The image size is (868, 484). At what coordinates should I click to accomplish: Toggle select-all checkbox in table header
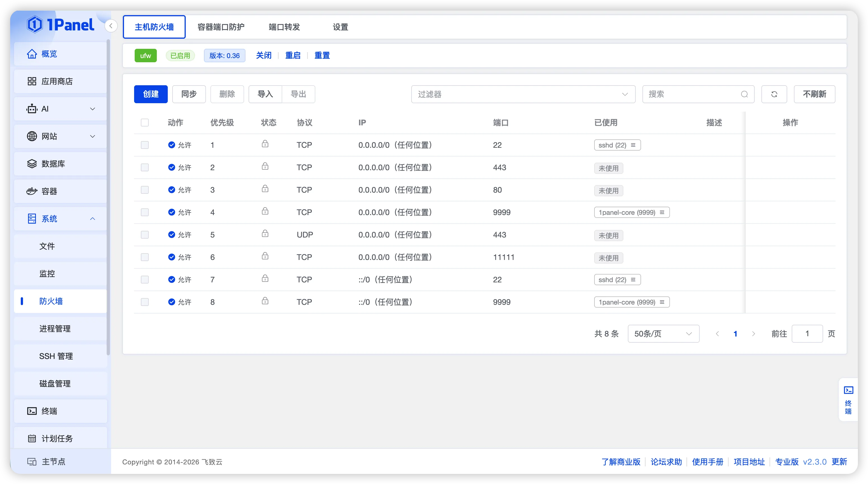(144, 123)
